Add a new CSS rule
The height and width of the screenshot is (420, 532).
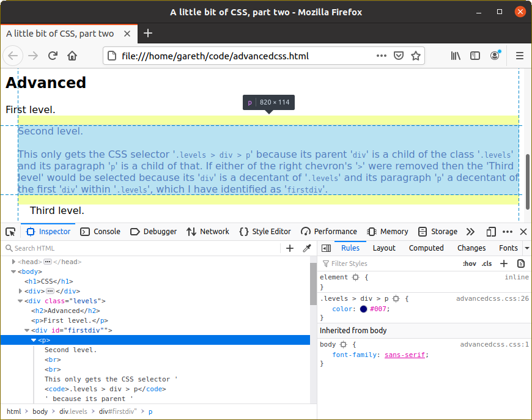tap(504, 263)
